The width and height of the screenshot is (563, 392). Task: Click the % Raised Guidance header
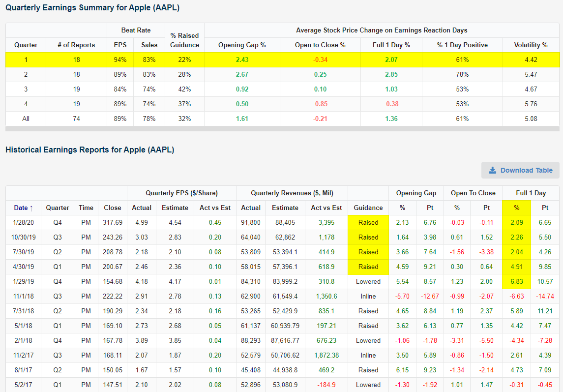click(184, 40)
